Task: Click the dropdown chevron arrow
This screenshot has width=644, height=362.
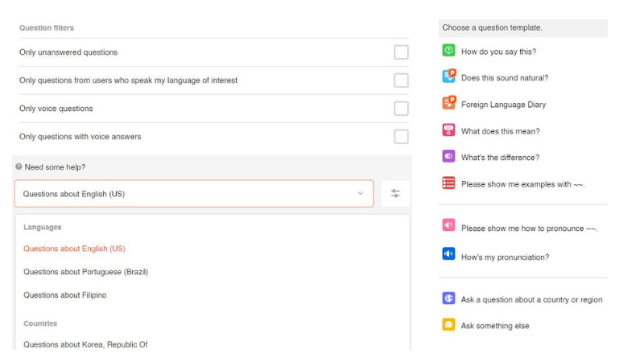Action: tap(360, 193)
